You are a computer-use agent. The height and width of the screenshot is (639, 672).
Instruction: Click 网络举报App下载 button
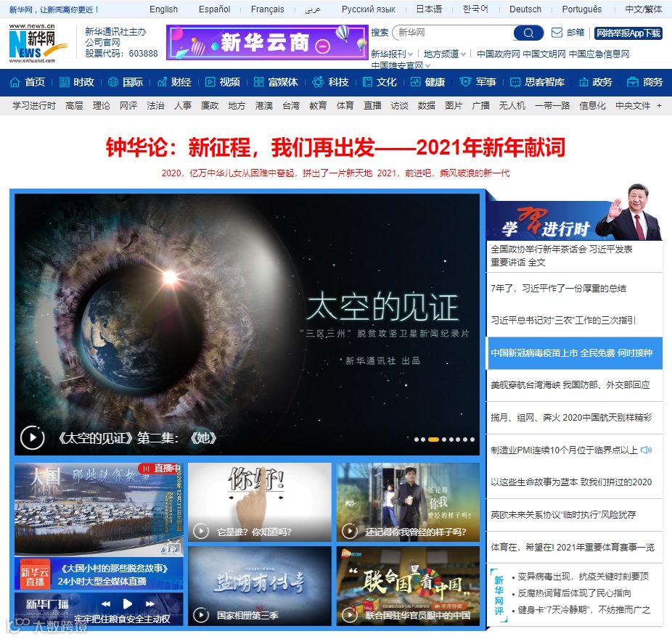coord(628,33)
